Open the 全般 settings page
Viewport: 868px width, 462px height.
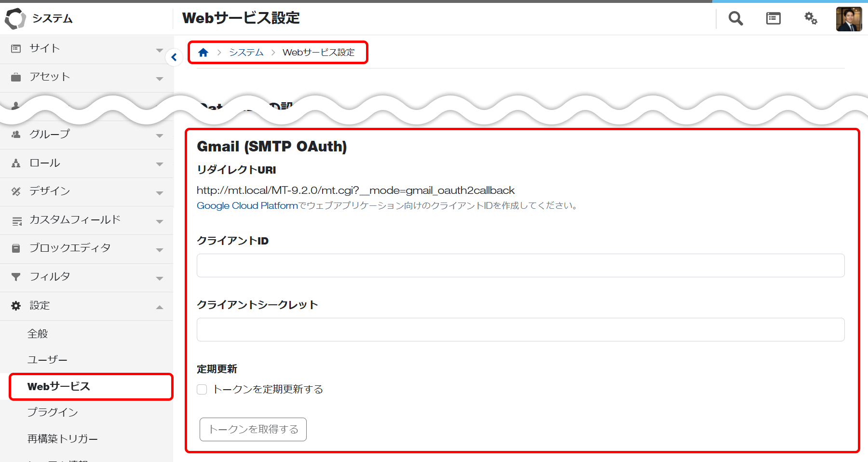point(38,334)
